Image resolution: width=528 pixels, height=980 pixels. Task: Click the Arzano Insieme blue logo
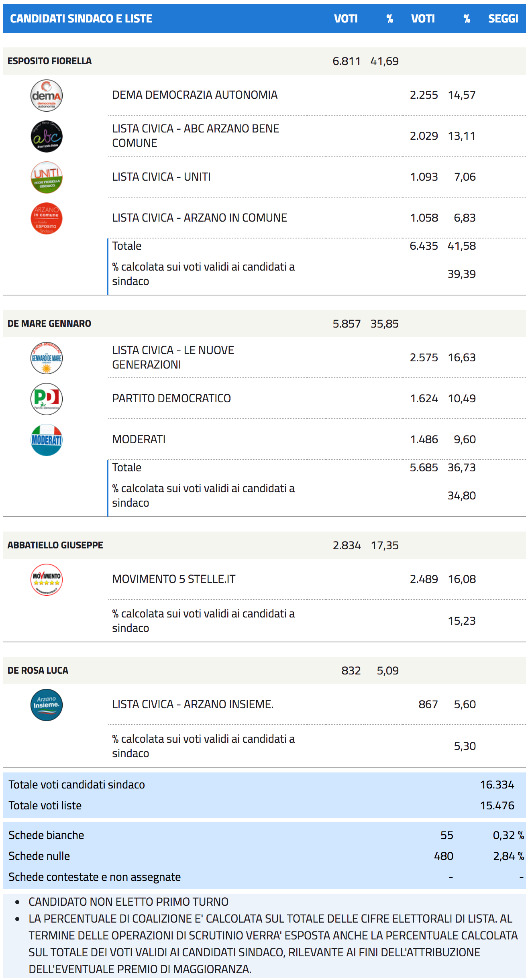(47, 705)
